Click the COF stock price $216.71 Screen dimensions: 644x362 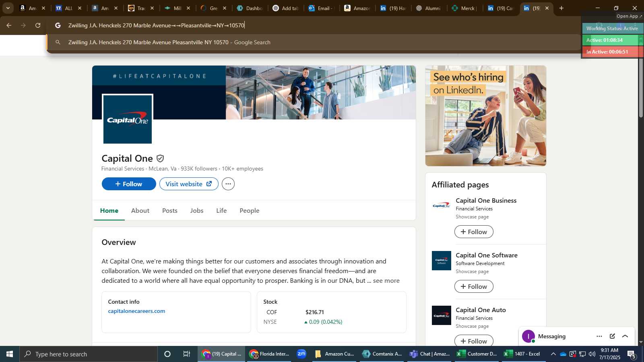tap(315, 312)
